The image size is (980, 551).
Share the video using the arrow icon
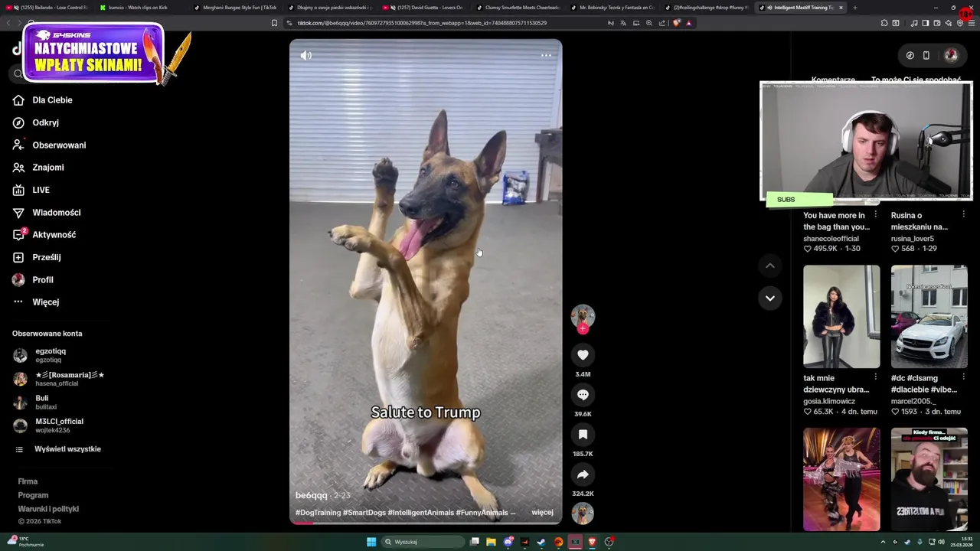(583, 474)
